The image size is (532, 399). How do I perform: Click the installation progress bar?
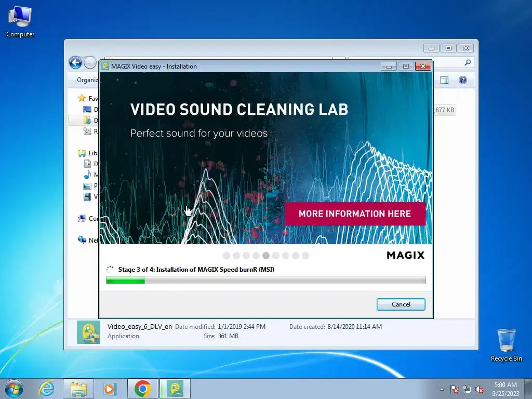[265, 280]
